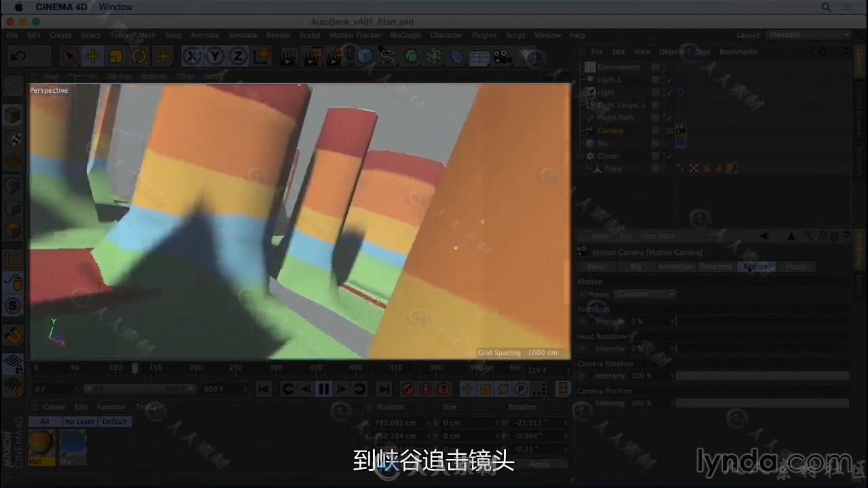Click the floor grid environment icon
This screenshot has width=868, height=488.
[x=479, y=57]
